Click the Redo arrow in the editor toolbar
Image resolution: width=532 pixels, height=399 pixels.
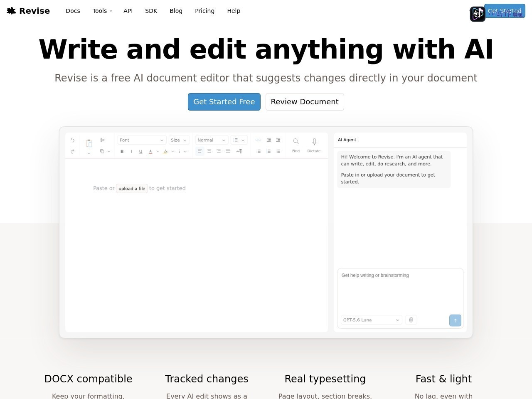tap(73, 151)
